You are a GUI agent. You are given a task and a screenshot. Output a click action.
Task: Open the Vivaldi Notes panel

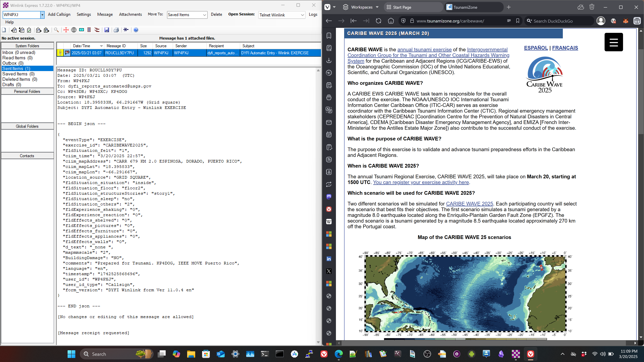tap(329, 85)
